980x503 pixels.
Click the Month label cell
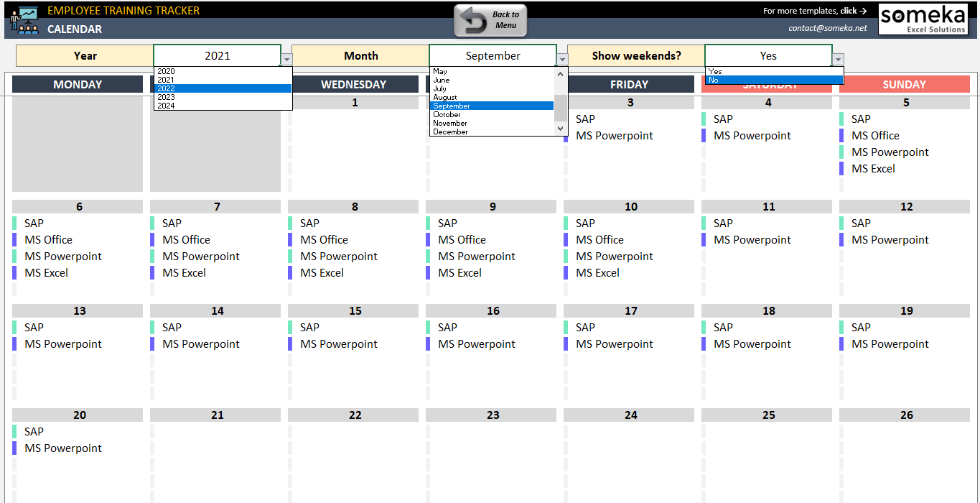pos(360,55)
